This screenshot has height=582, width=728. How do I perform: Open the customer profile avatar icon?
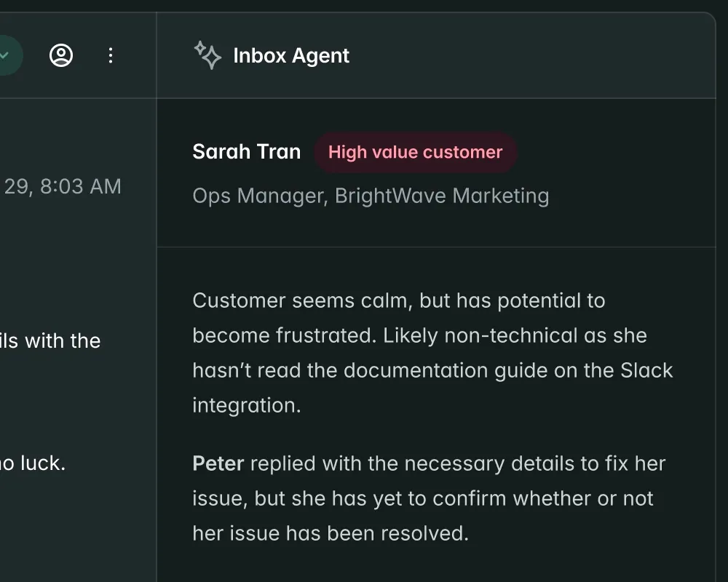[62, 55]
